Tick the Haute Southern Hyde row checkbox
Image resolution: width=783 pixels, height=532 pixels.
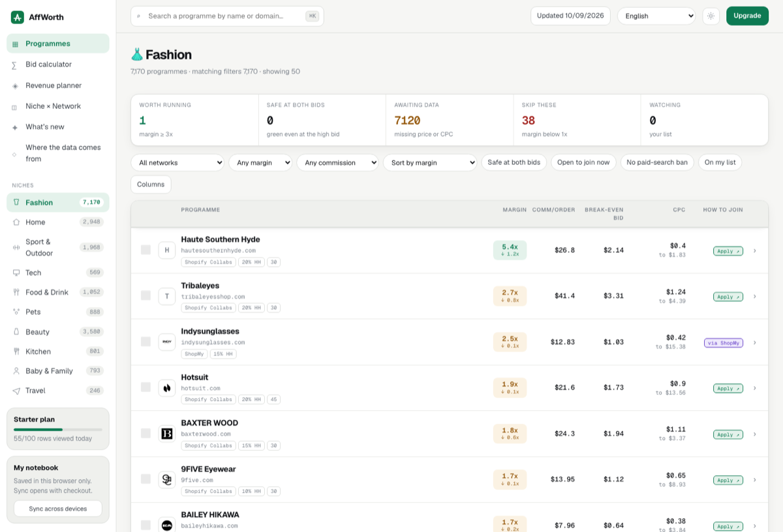pos(146,250)
